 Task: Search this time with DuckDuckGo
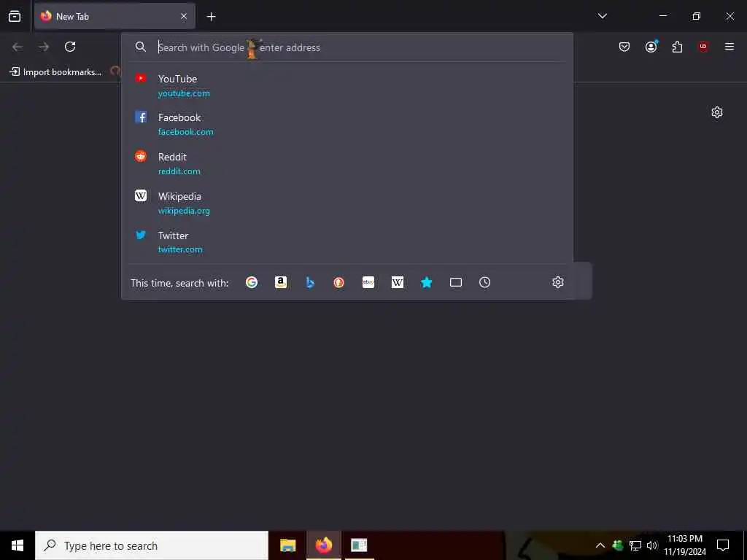[338, 282]
